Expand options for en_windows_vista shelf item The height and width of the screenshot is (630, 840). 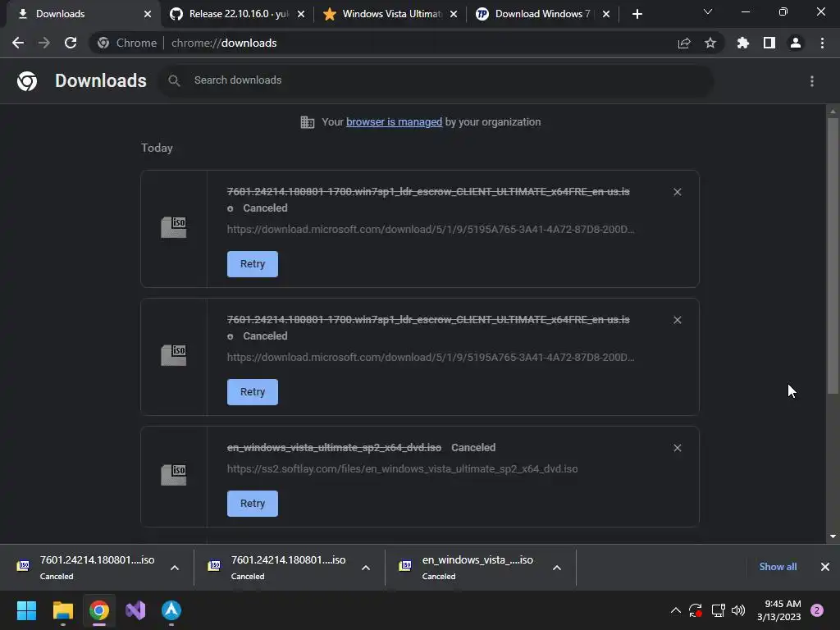pyautogui.click(x=557, y=568)
